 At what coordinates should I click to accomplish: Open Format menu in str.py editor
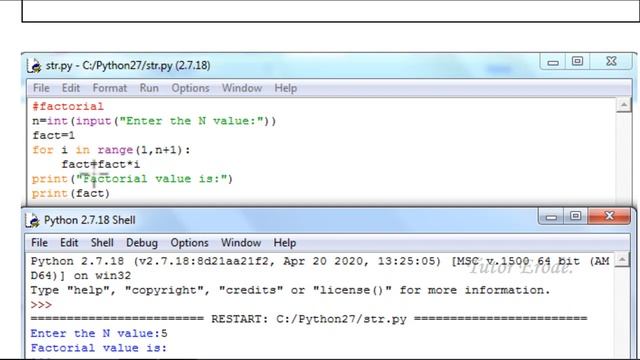pos(109,88)
